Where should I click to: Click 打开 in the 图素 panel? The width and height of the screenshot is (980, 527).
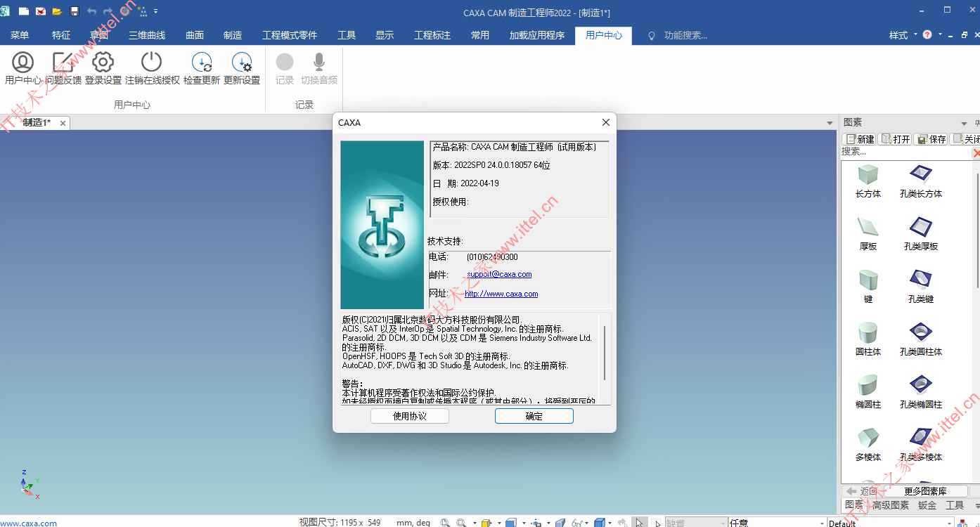tap(896, 139)
